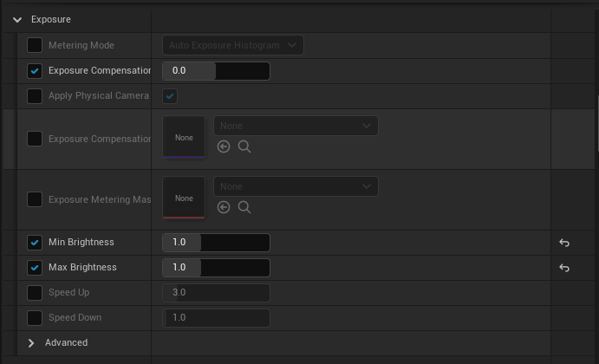Enable the Speed Up override checkbox
This screenshot has width=599, height=364.
(35, 293)
